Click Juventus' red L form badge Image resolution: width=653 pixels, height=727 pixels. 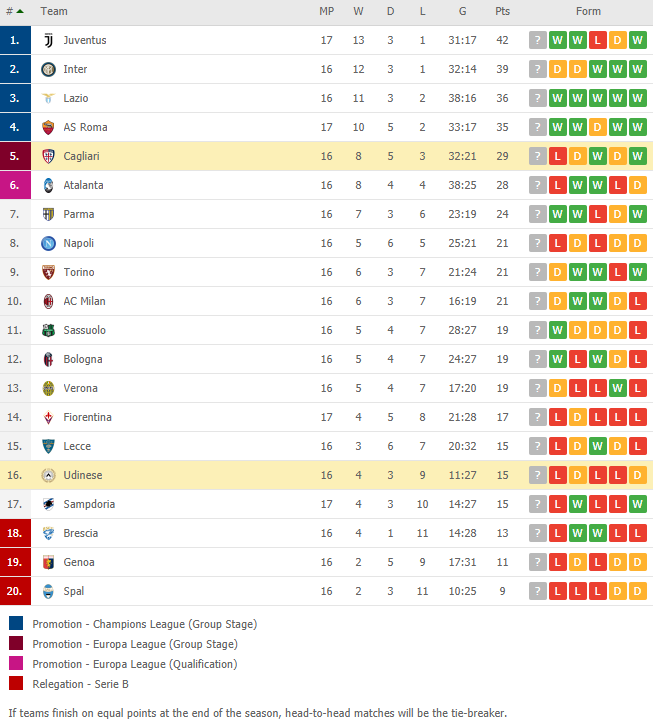[597, 40]
